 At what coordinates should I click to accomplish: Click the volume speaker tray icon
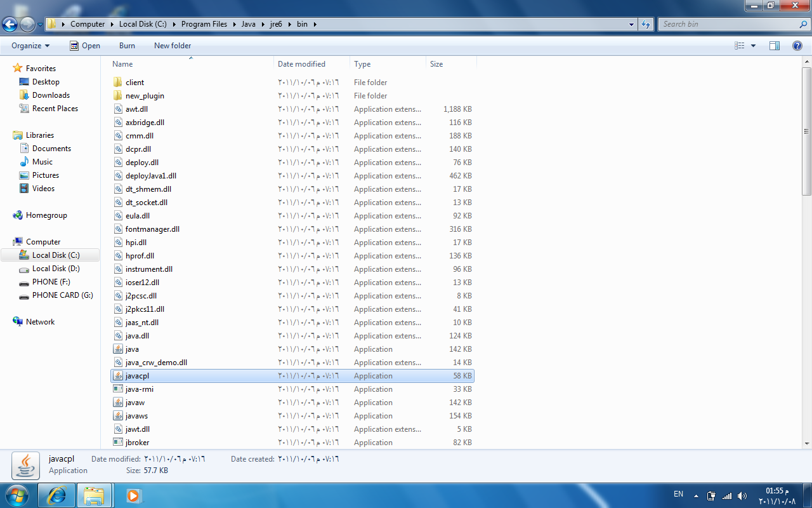743,496
